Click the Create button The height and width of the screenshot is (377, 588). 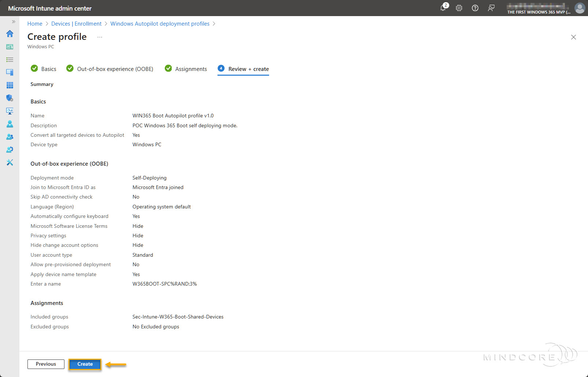[85, 364]
